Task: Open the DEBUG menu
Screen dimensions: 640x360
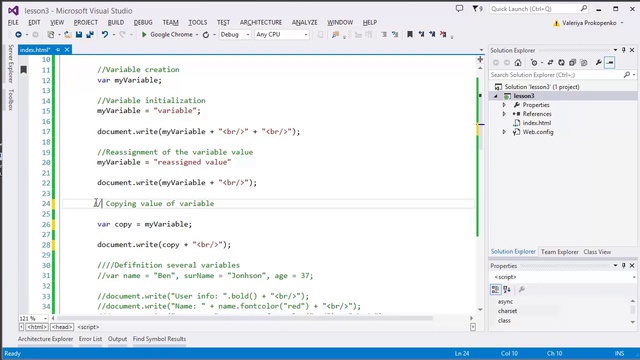Action: point(143,22)
